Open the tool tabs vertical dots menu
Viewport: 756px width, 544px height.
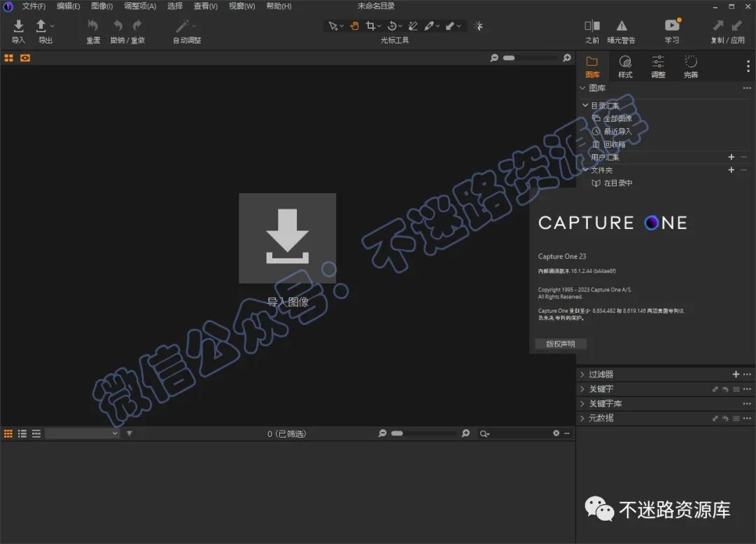(748, 66)
